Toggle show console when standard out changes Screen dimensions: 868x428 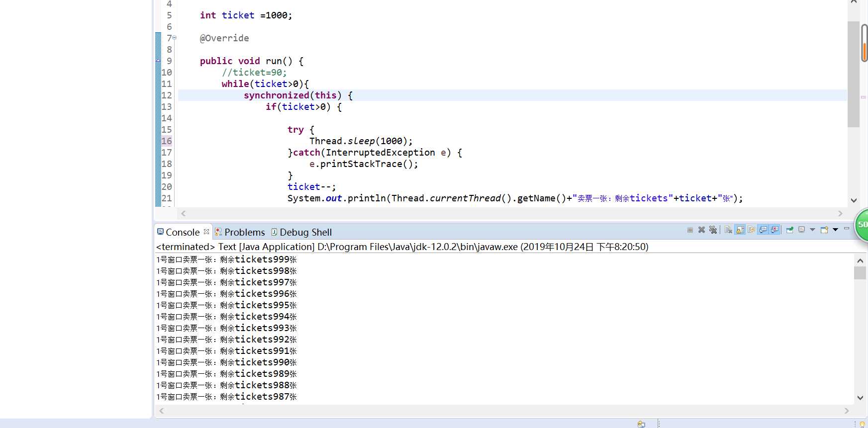[x=763, y=230]
